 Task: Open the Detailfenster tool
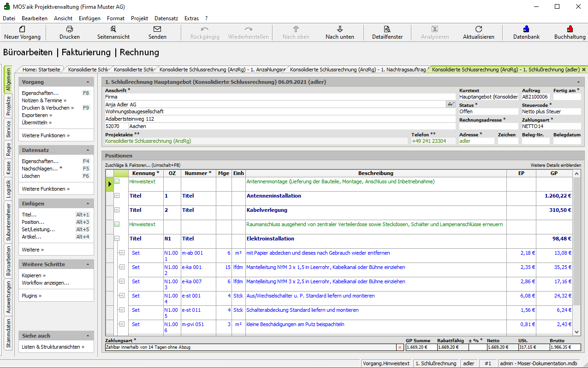[x=387, y=29]
